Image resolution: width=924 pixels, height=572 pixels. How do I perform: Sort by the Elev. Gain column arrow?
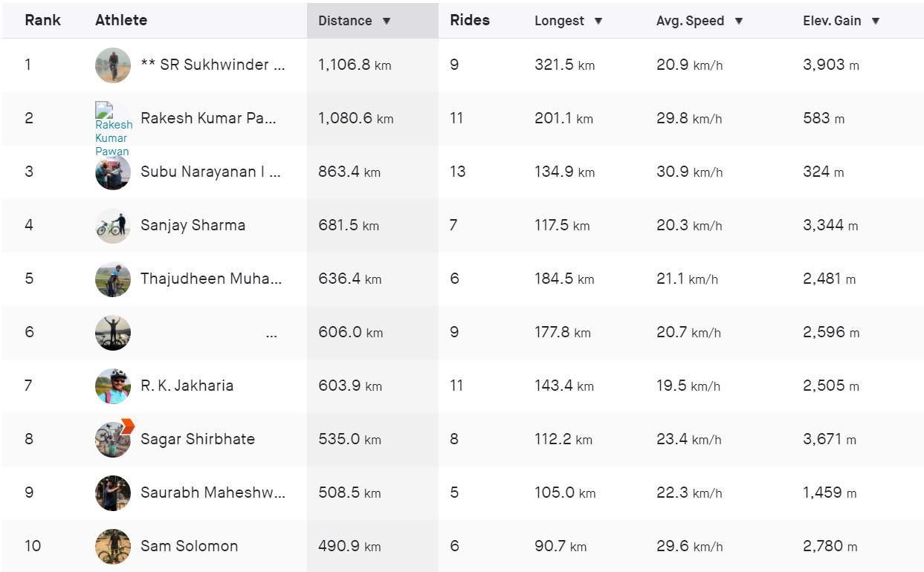click(x=876, y=21)
